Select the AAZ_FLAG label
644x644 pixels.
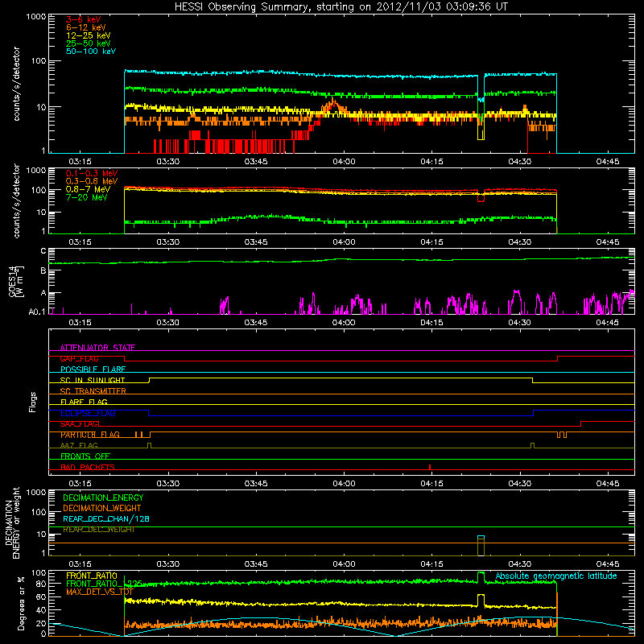(x=79, y=445)
